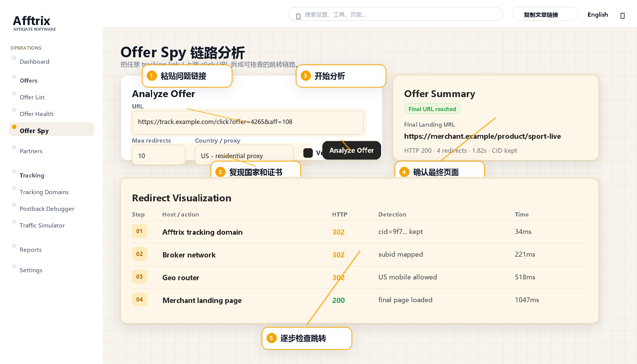Open the Partners section
The width and height of the screenshot is (637, 364).
coord(31,151)
